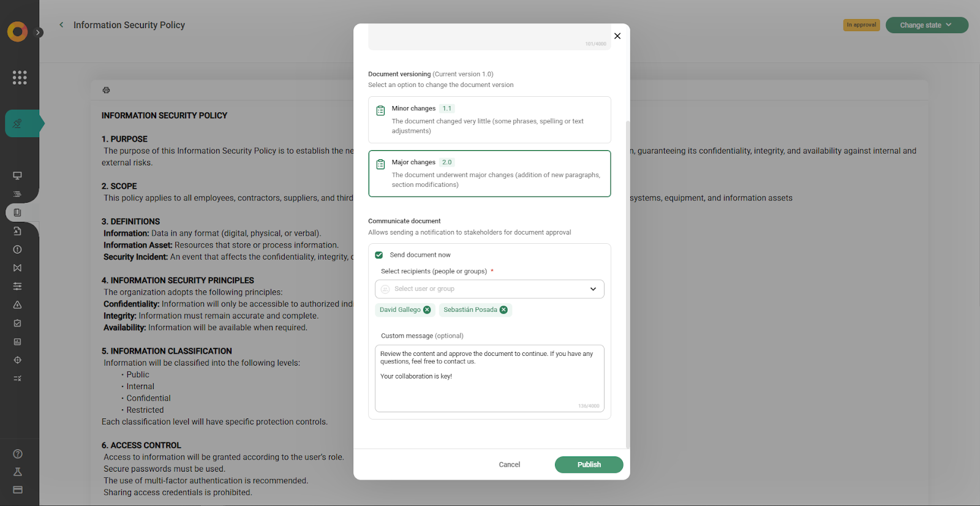Open the documents item in the sidebar

tap(18, 213)
